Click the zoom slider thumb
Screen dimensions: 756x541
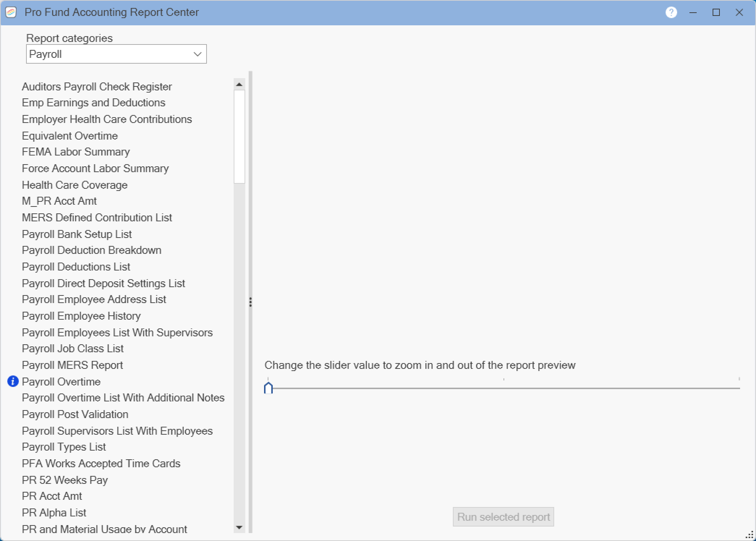tap(268, 388)
